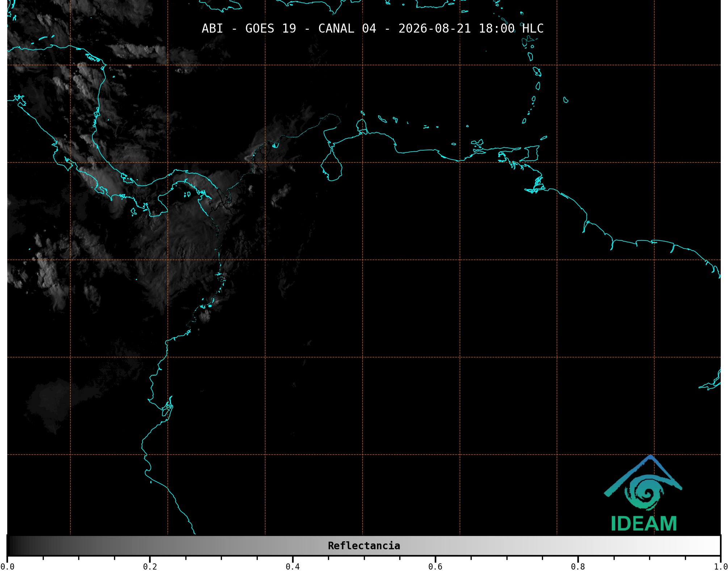The height and width of the screenshot is (571, 728).
Task: Click the 0.6 colorbar tick label
Action: 435,567
